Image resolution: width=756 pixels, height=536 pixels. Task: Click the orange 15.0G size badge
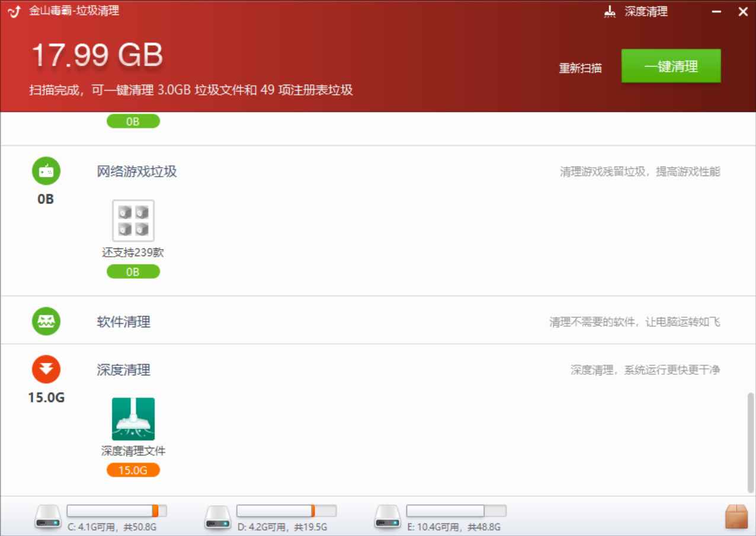[133, 470]
